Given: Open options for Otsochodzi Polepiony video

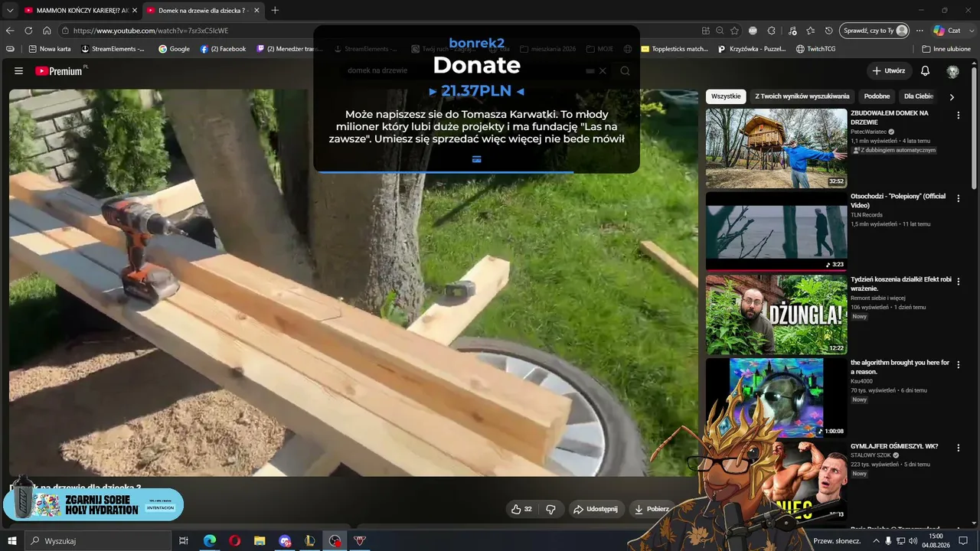Looking at the screenshot, I should [x=959, y=199].
